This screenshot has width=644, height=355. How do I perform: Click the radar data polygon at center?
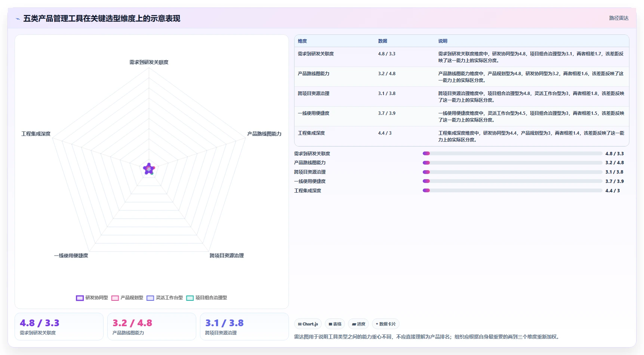tap(149, 169)
